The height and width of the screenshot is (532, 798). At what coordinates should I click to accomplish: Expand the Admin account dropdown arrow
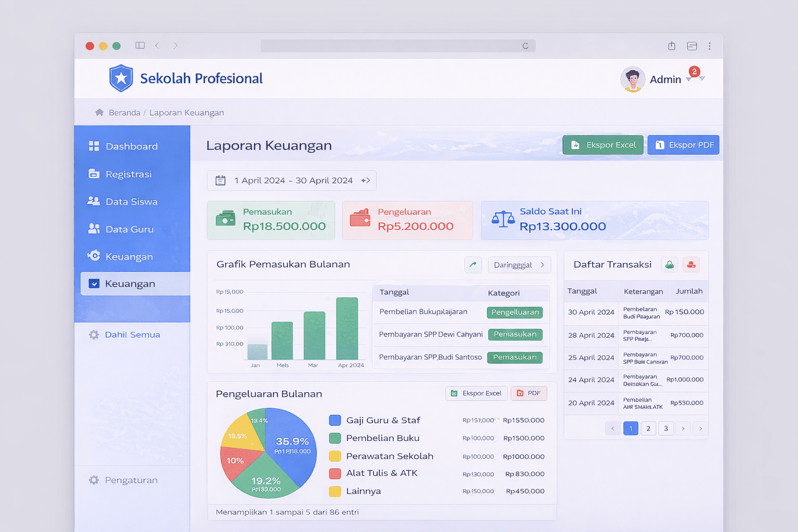pos(702,78)
